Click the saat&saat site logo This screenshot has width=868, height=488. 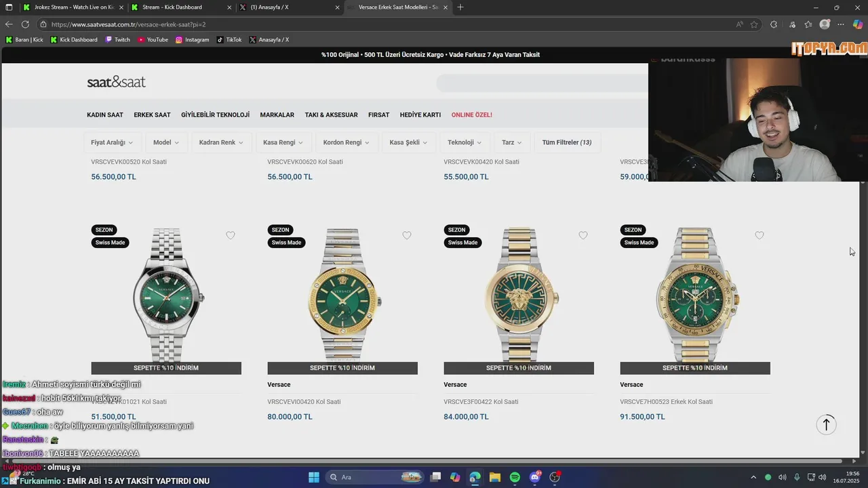pyautogui.click(x=116, y=82)
